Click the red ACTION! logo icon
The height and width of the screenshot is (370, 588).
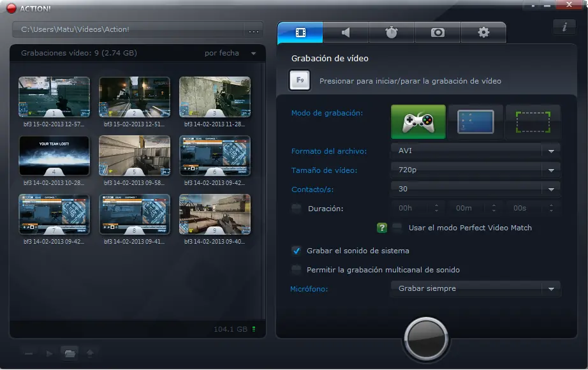[11, 8]
